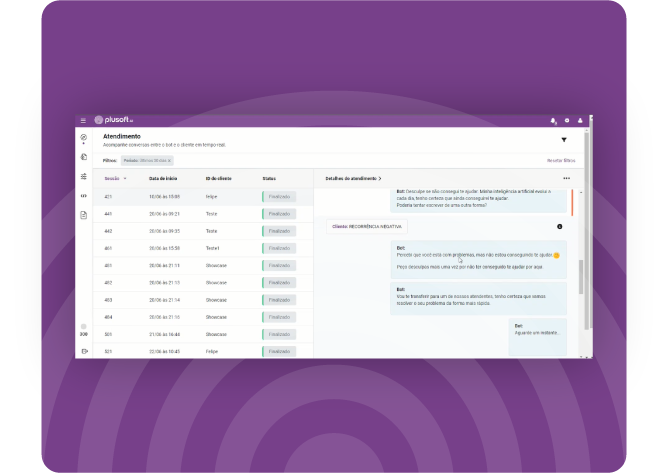Viewport: 668px width, 473px height.
Task: Click the bot message 'Aguarde um instante'
Action: pos(538,337)
